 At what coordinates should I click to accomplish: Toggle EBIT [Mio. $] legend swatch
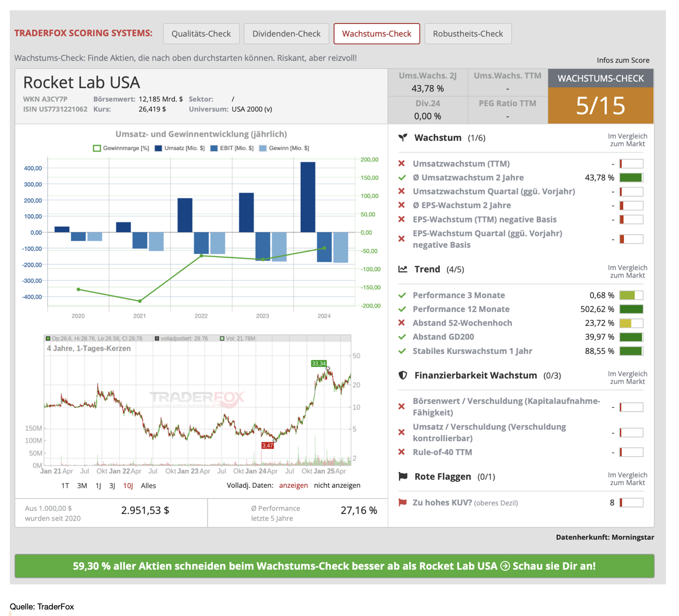click(x=214, y=148)
